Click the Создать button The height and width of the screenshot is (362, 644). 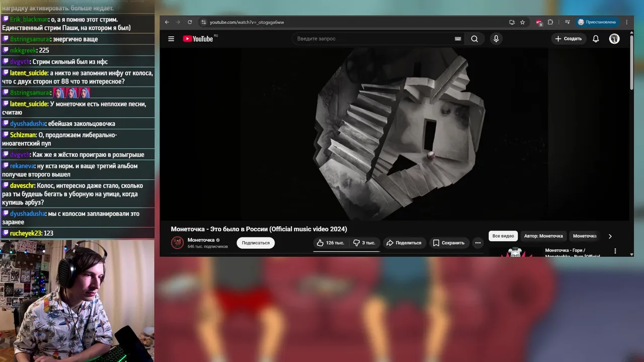coord(569,39)
